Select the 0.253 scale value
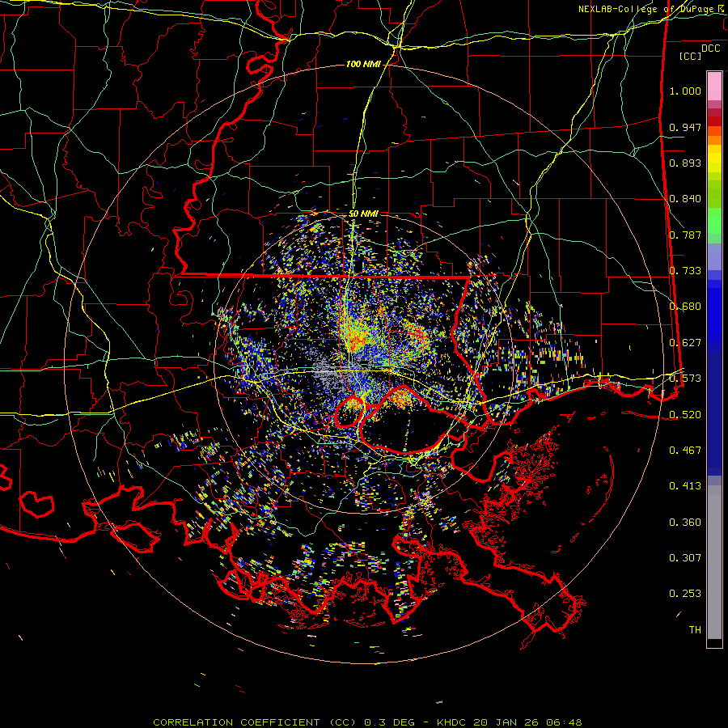This screenshot has height=728, width=728. point(685,594)
